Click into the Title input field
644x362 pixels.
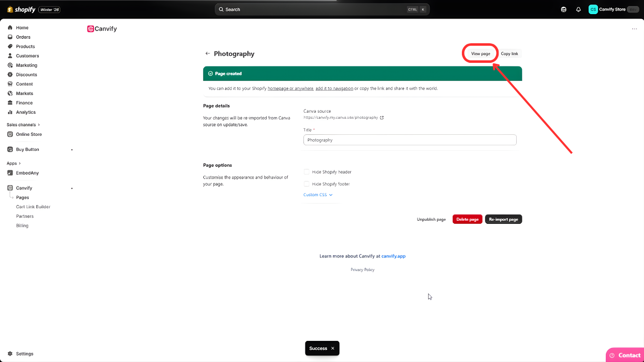coord(410,140)
